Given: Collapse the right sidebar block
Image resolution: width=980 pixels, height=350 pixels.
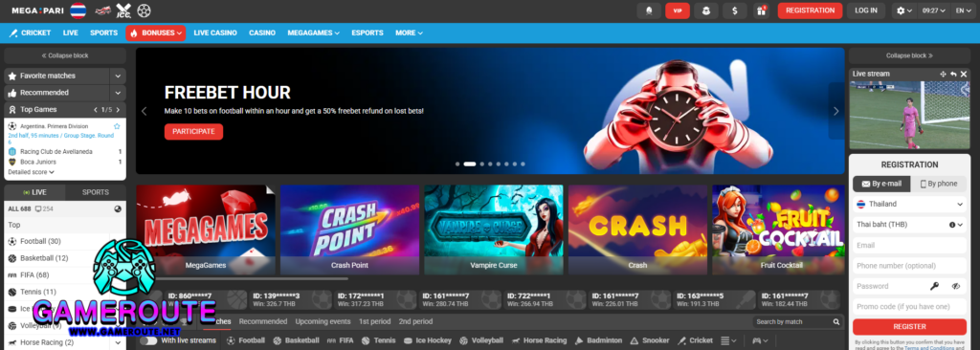Looking at the screenshot, I should (x=909, y=55).
